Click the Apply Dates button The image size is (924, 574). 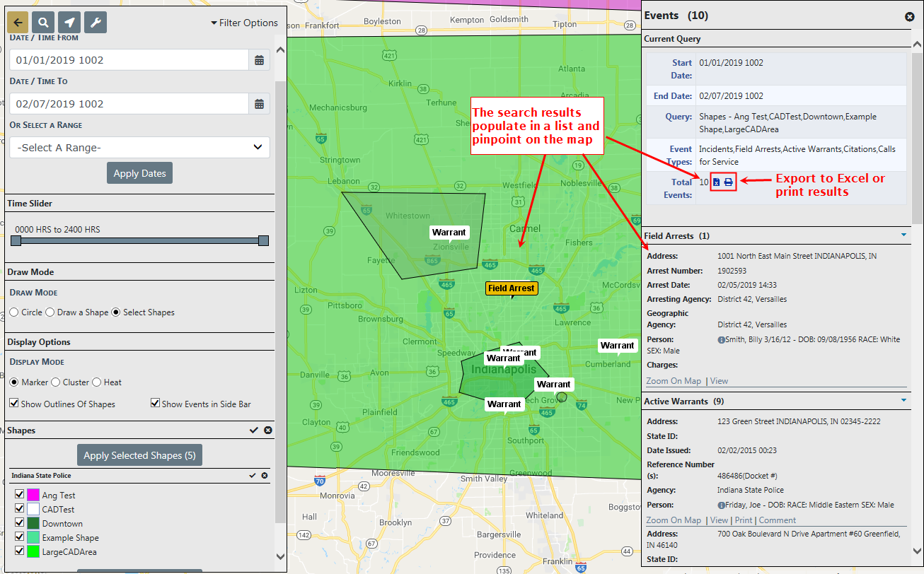(139, 173)
